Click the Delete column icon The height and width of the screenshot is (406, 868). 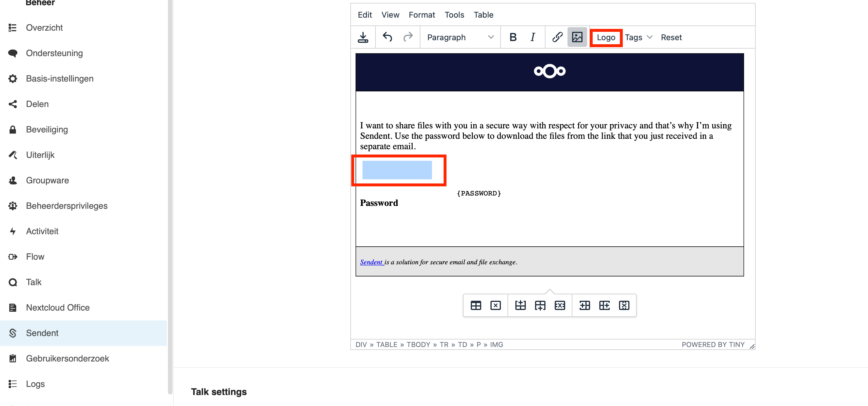point(624,305)
